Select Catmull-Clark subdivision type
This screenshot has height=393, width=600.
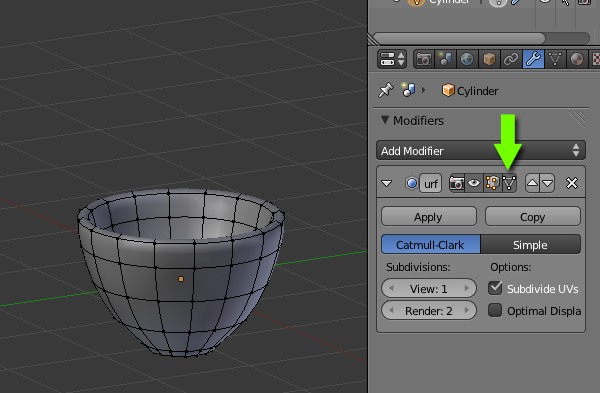[x=430, y=245]
